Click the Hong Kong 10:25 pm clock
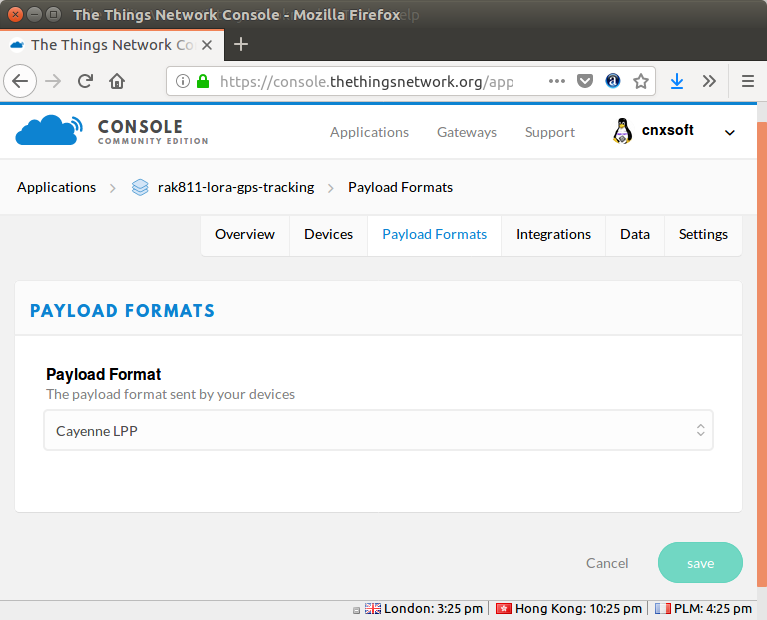767x620 pixels. point(578,609)
